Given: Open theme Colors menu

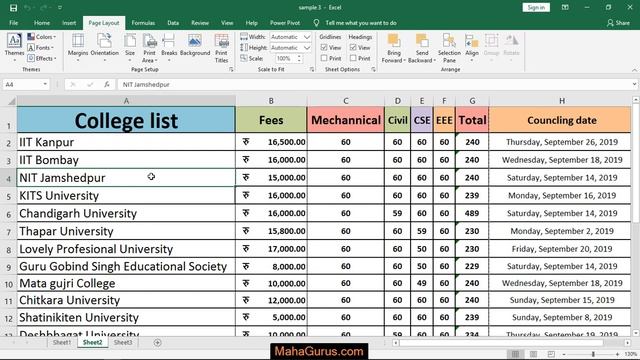Looking at the screenshot, I should click(x=42, y=37).
